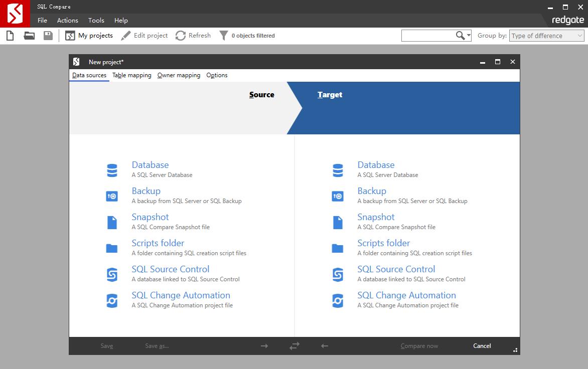Swap source and target with double-arrow icon
This screenshot has width=588, height=369.
tap(295, 346)
